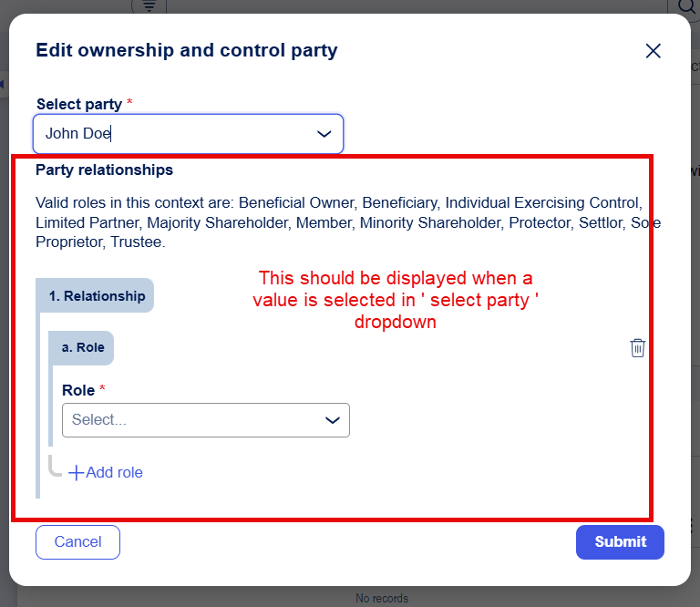
Task: Close the Edit ownership dialog with X
Action: click(653, 51)
